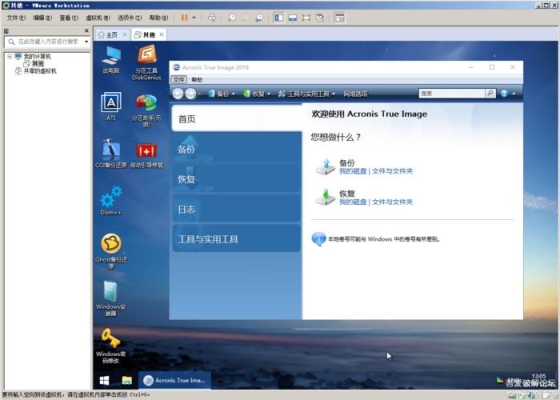Screen dimensions: 560x400
Task: Click the VMware pause button icon
Action: 184,18
